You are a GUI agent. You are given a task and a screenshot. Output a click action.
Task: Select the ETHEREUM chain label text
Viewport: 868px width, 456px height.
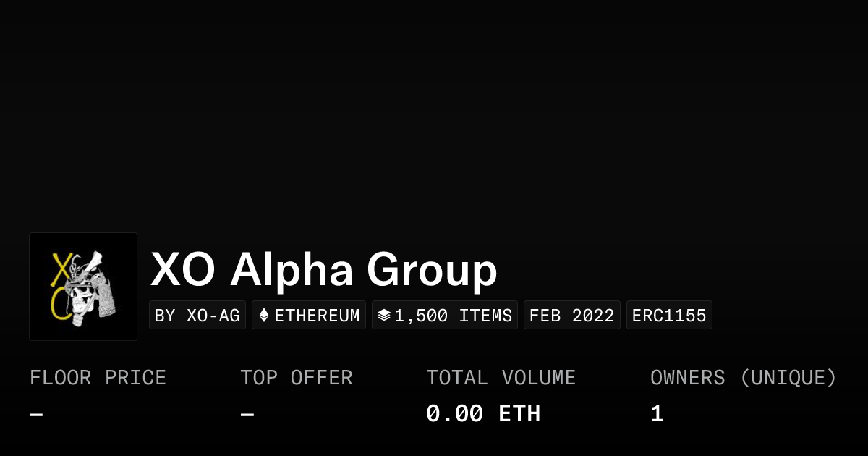pos(317,316)
